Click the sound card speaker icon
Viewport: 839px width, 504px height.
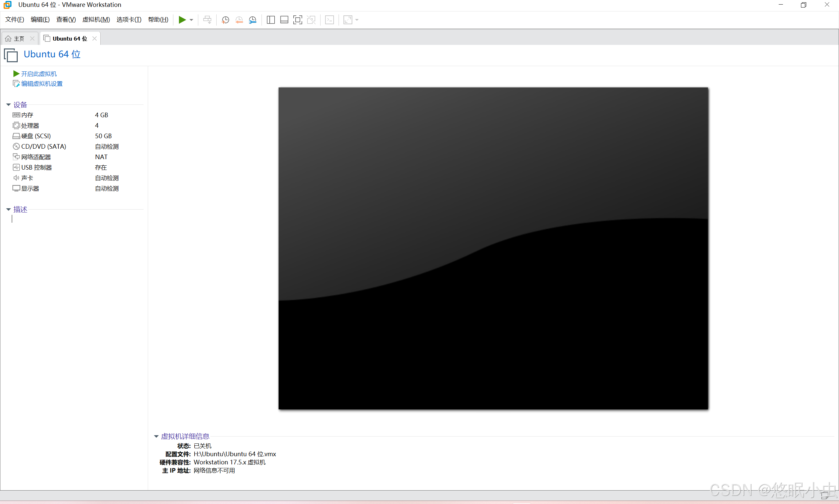point(16,178)
